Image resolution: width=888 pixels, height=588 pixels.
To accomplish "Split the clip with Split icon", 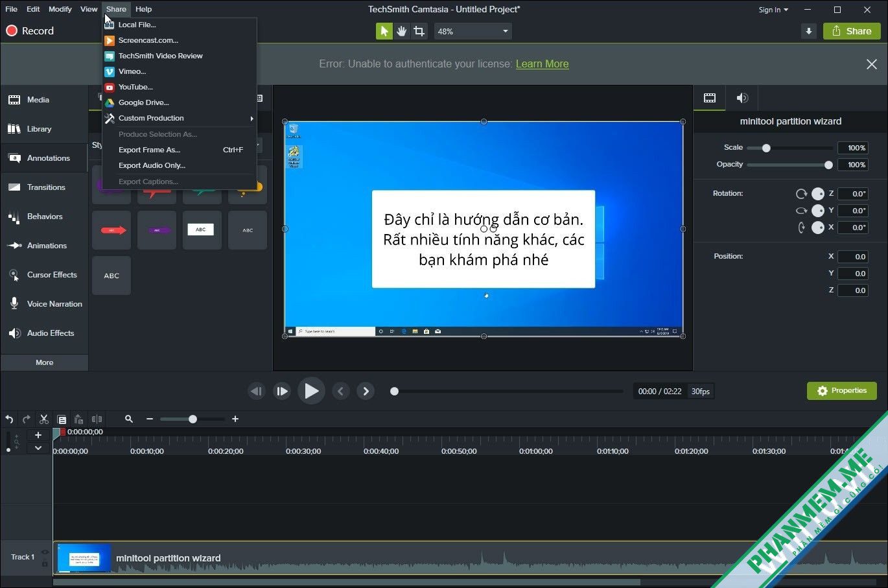I will click(x=97, y=419).
